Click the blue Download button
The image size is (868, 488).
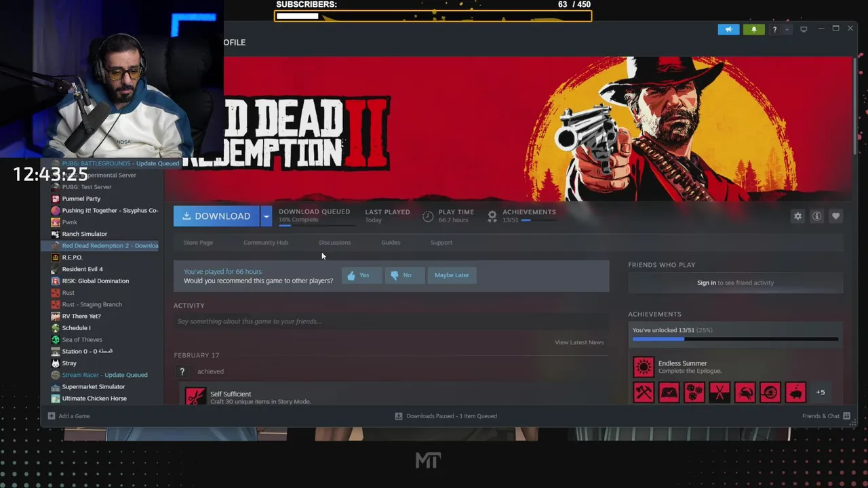pyautogui.click(x=216, y=216)
